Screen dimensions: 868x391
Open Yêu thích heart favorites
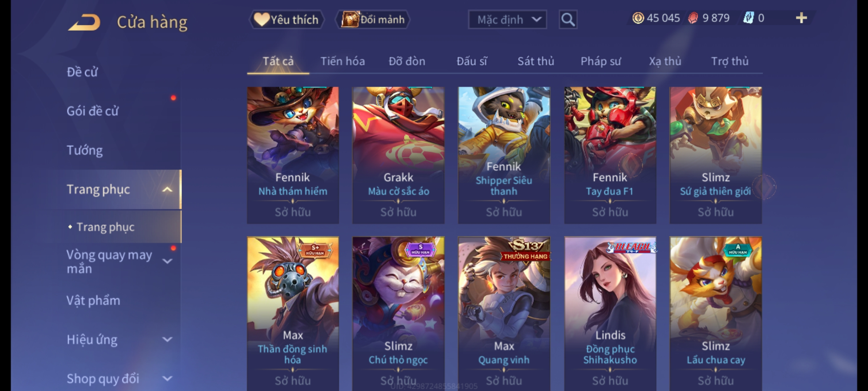coord(286,20)
